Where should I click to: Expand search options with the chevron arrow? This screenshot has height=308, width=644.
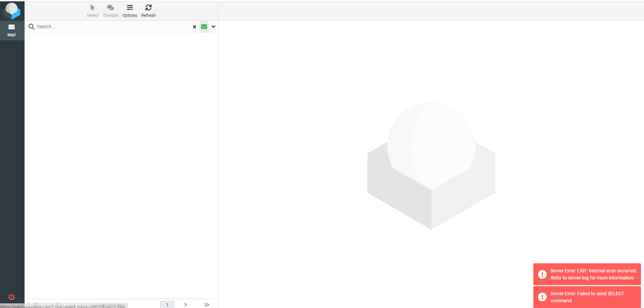coord(213,27)
